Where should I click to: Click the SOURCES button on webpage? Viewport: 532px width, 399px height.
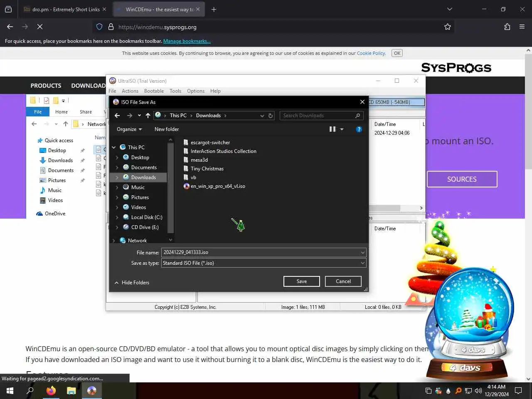pyautogui.click(x=462, y=179)
